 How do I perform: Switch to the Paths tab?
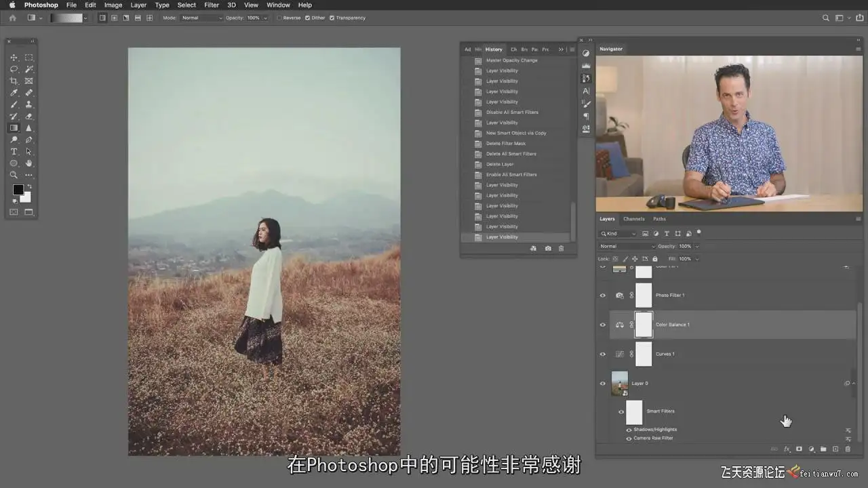click(x=660, y=219)
